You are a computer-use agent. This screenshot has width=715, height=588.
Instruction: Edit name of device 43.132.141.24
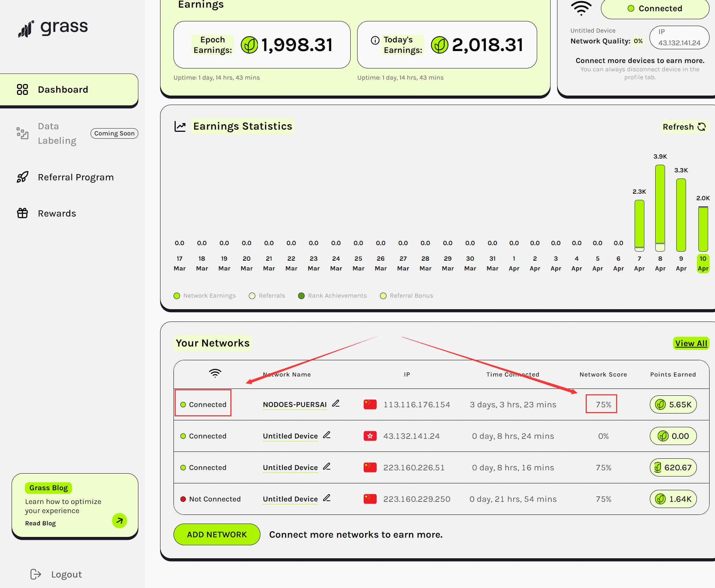click(327, 435)
